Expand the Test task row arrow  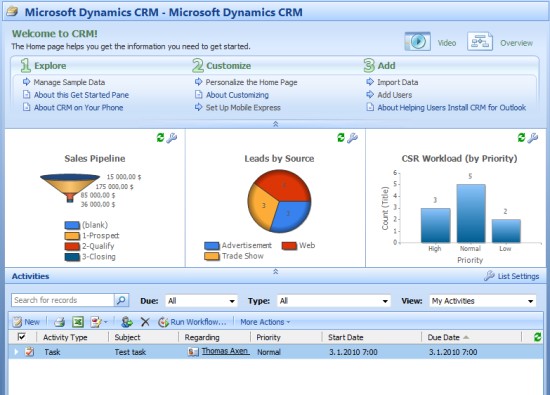(16, 352)
